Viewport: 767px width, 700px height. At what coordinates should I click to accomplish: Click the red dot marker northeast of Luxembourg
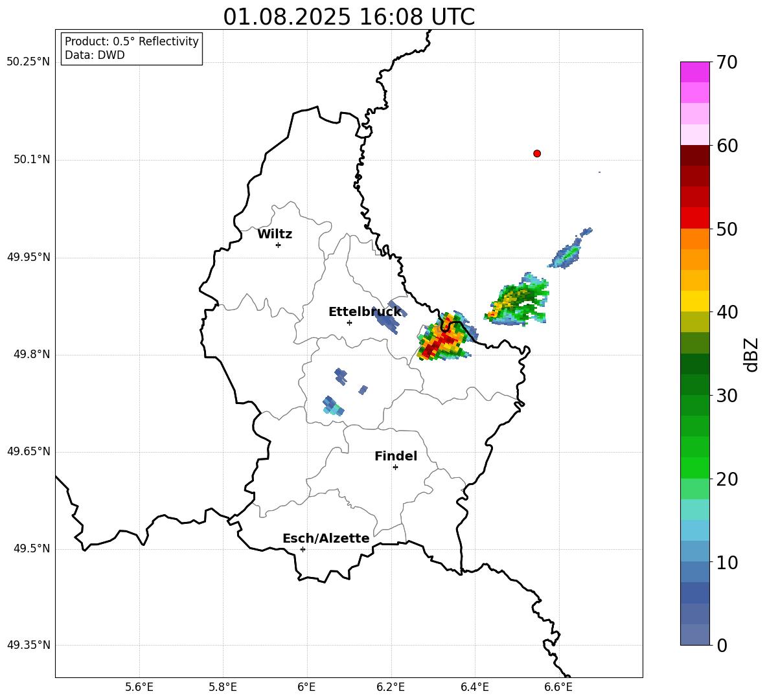click(x=537, y=153)
